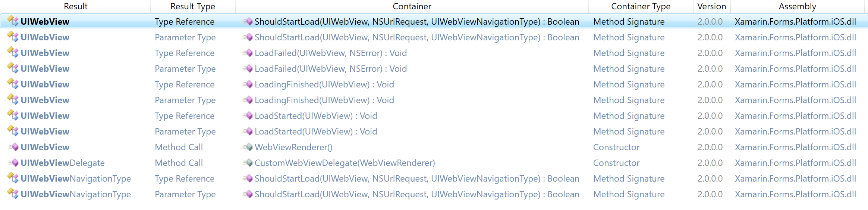Click the method call icon beside the UIWebViewDelegate result
The height and width of the screenshot is (210, 868).
13,163
